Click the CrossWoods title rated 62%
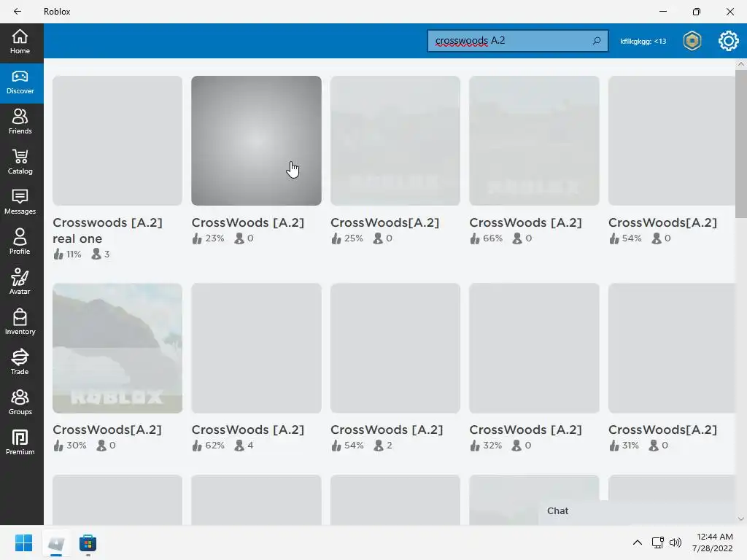The width and height of the screenshot is (747, 560). coord(248,429)
